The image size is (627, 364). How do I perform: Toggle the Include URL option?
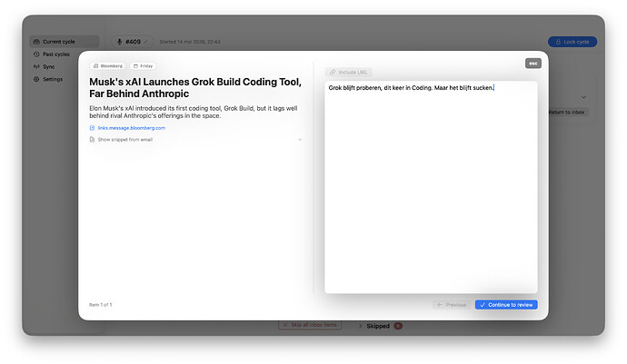tap(348, 73)
